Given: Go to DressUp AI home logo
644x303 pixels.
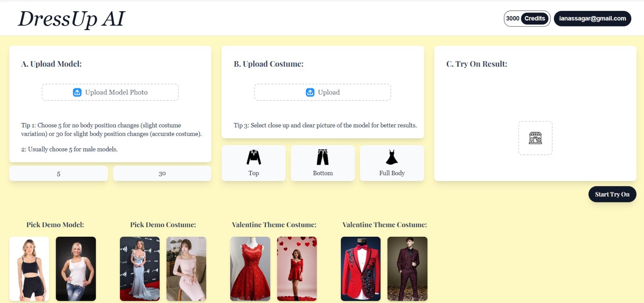Looking at the screenshot, I should [x=72, y=18].
